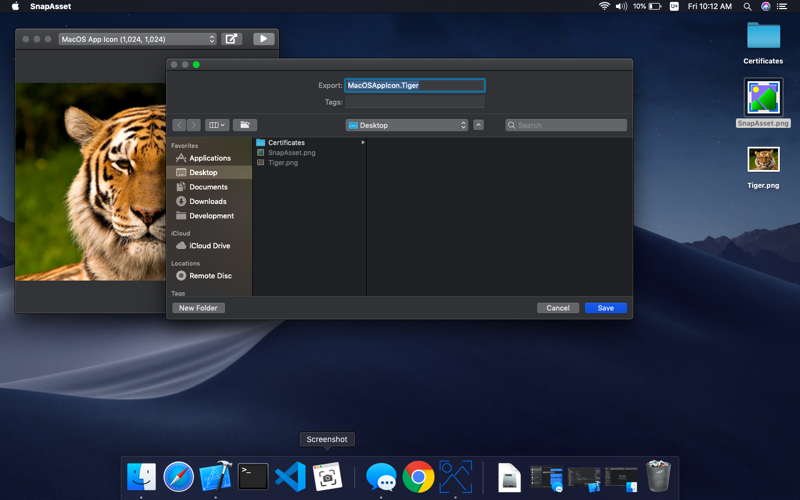Click the disk image file in the dock
800x500 pixels.
click(x=509, y=478)
